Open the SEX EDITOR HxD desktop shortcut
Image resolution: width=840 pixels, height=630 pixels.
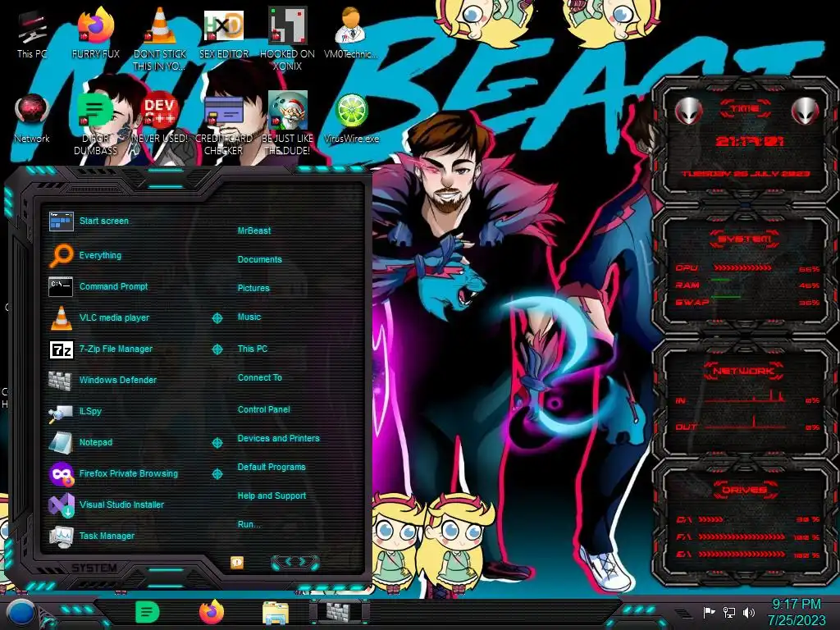coord(224,32)
